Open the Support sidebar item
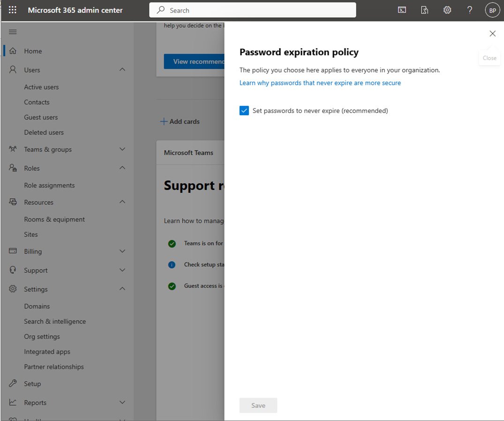Screen dimensions: 504x421 35,270
